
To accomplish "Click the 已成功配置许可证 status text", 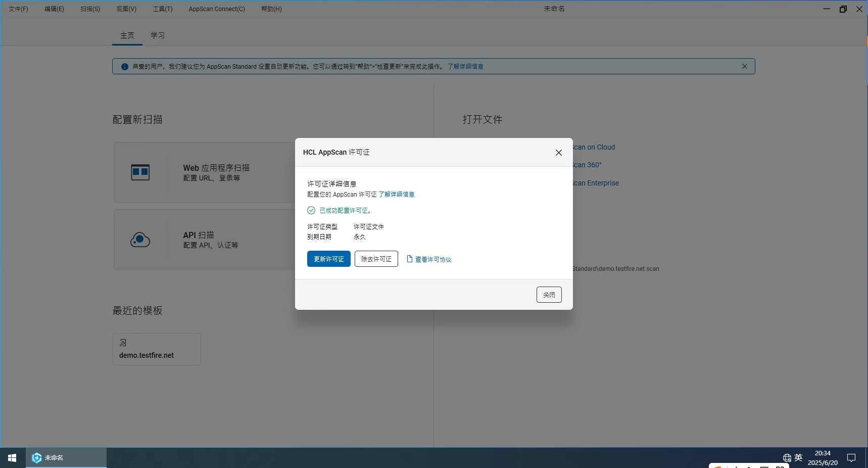I will click(x=346, y=210).
